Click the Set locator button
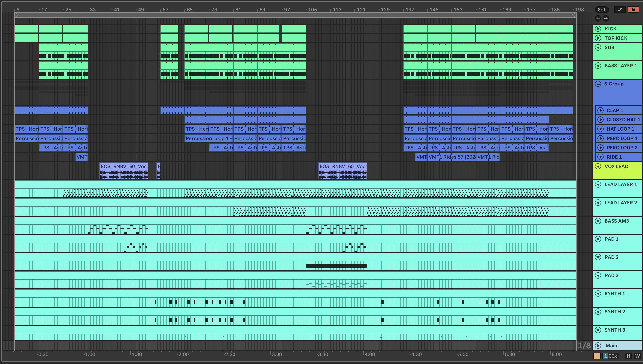Image resolution: width=643 pixels, height=364 pixels. tap(601, 10)
